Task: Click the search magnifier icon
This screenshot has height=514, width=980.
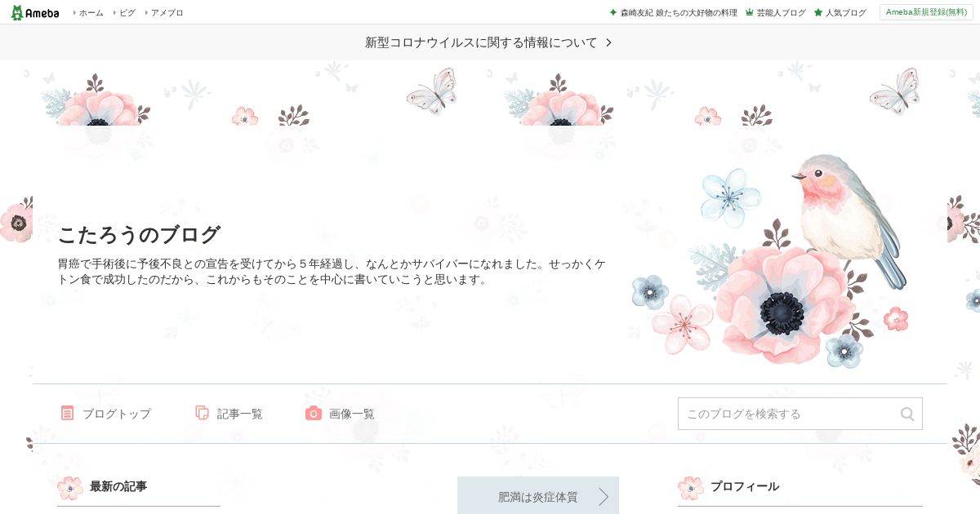Action: click(907, 414)
